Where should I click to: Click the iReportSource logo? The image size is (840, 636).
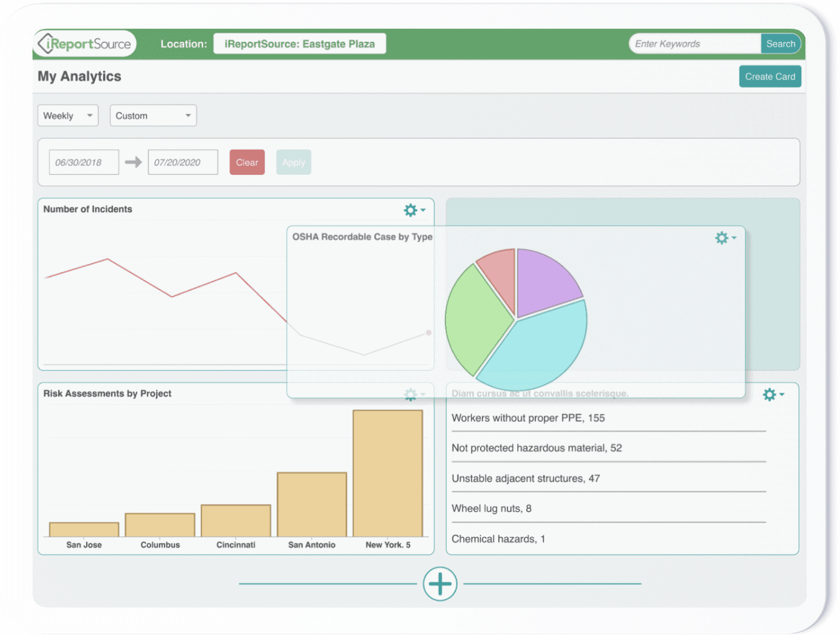pyautogui.click(x=84, y=44)
